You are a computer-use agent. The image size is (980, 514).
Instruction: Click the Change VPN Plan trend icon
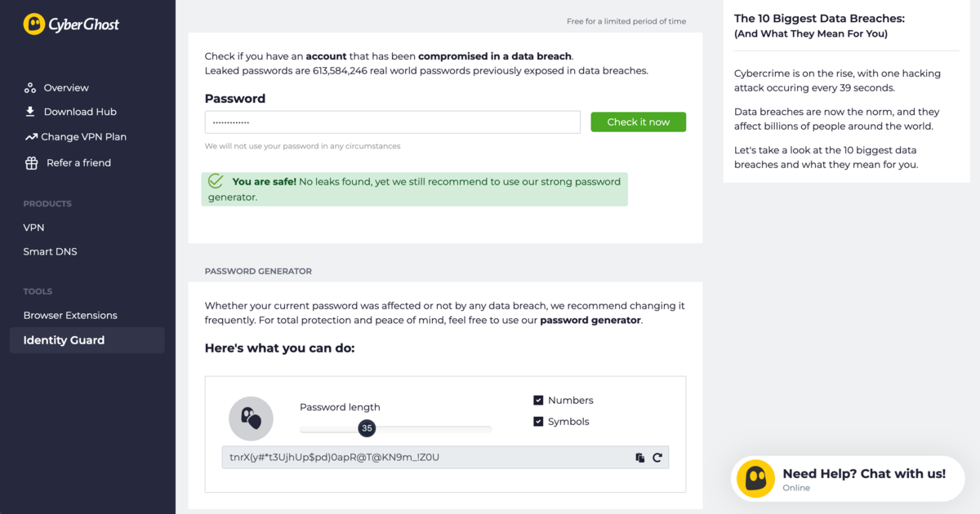pos(31,137)
